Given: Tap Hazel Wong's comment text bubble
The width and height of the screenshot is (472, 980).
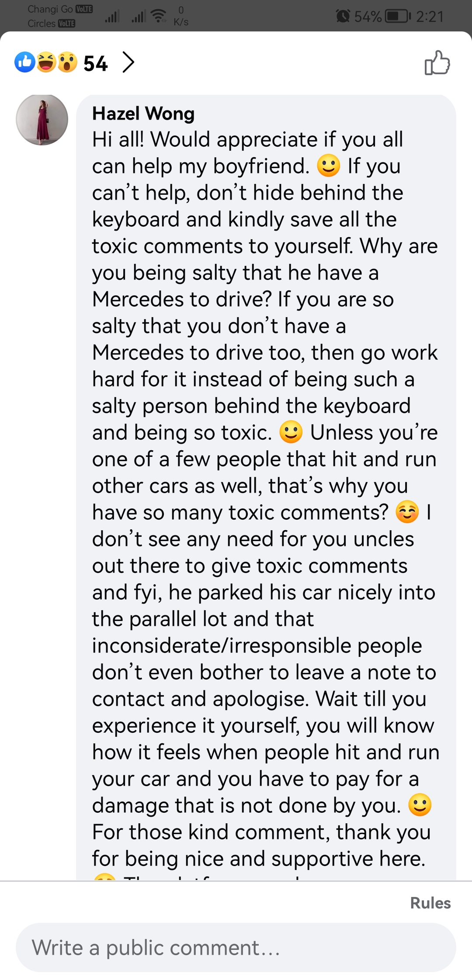Looking at the screenshot, I should pos(266,487).
